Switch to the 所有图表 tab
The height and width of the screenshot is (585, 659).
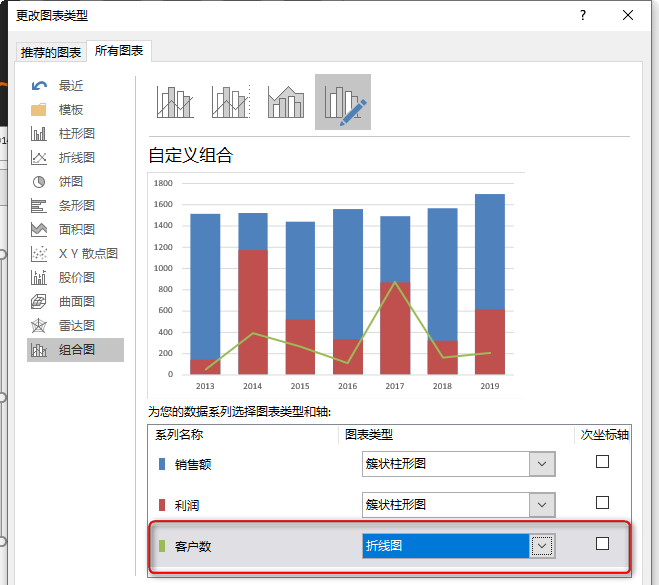coord(119,51)
